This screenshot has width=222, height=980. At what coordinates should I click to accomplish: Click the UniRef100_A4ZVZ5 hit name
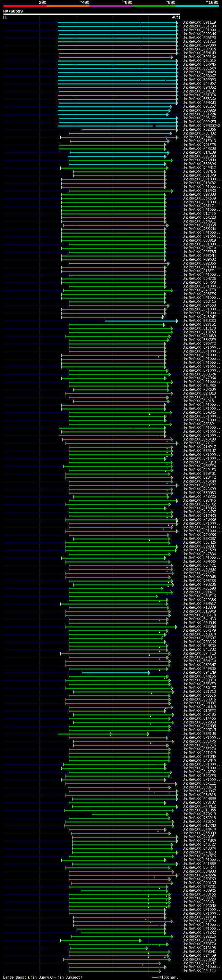(199, 496)
